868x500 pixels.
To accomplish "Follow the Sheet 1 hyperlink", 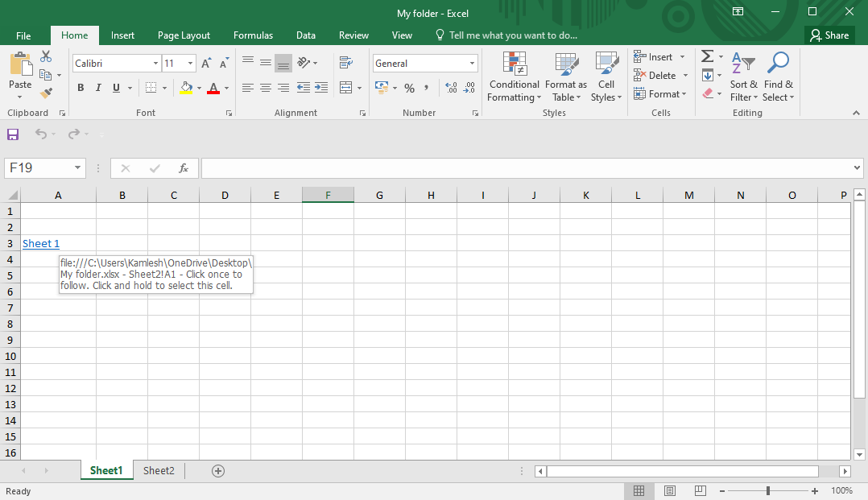I will tap(41, 244).
